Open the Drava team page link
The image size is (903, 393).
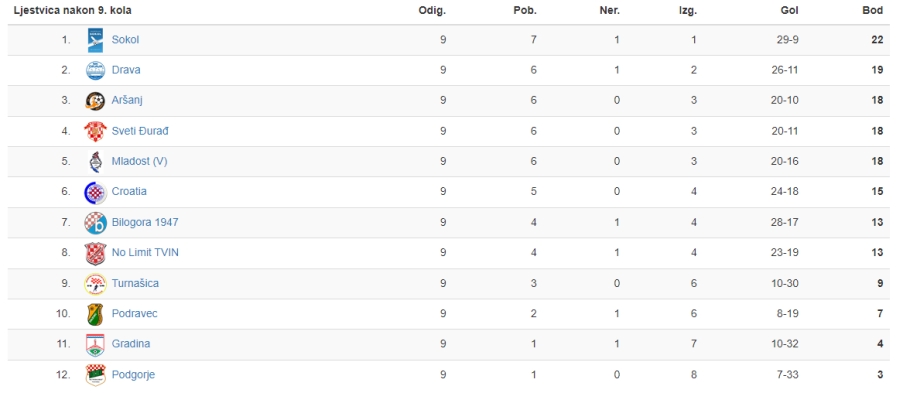pos(126,70)
